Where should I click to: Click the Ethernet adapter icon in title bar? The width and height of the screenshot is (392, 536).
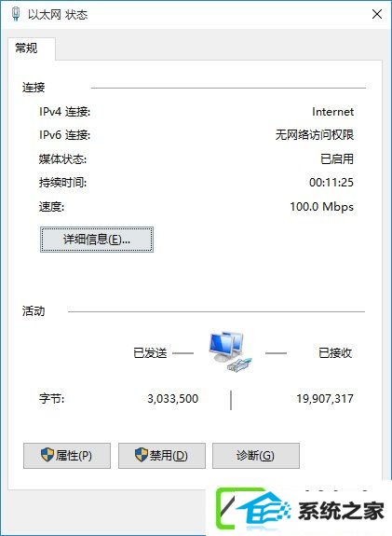pos(16,14)
